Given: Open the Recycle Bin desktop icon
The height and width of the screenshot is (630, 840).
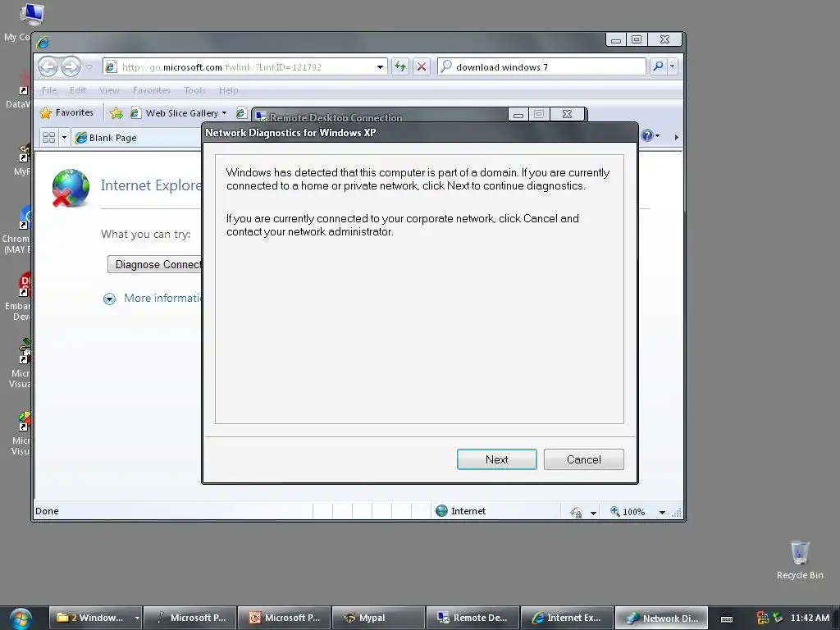Looking at the screenshot, I should [x=800, y=559].
